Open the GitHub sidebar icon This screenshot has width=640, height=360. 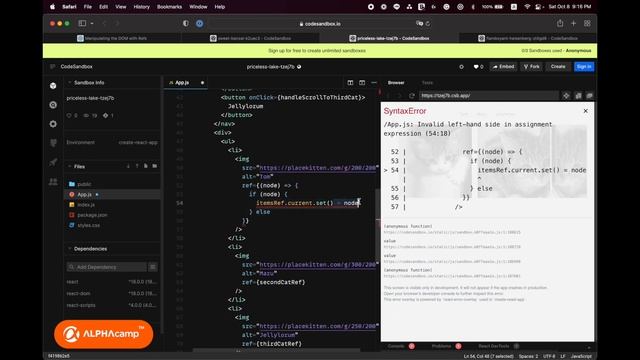(x=53, y=143)
